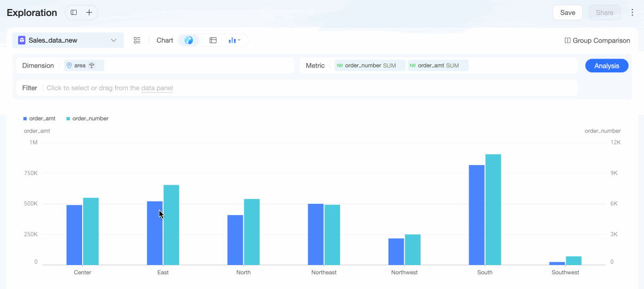Screen dimensions: 644x289
Task: Select the area dimension chip
Action: click(x=84, y=65)
